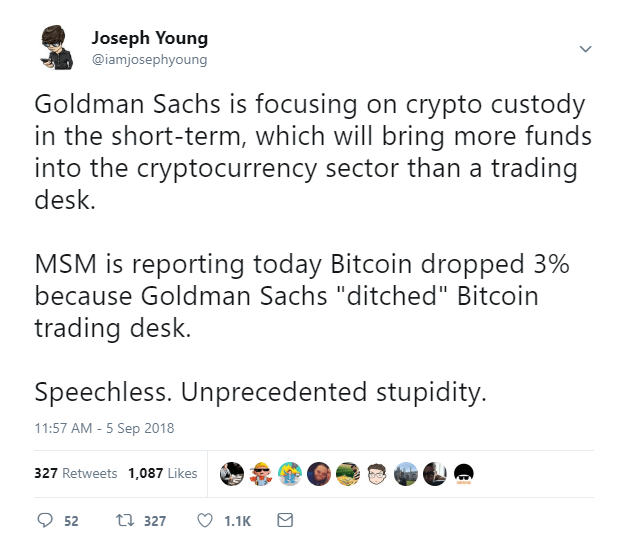The image size is (627, 550).
Task: Click the seventh liker avatar with city skyline
Action: 406,472
